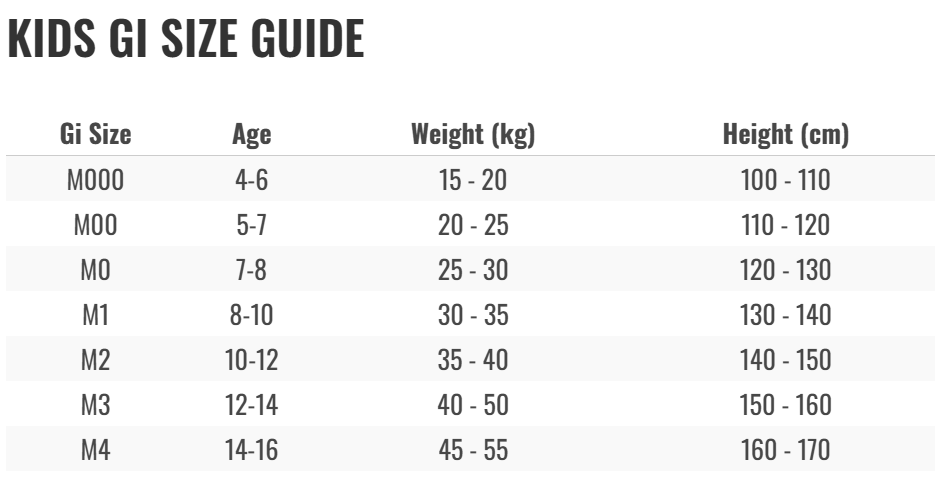Select the 45 - 55 weight cell

click(473, 450)
